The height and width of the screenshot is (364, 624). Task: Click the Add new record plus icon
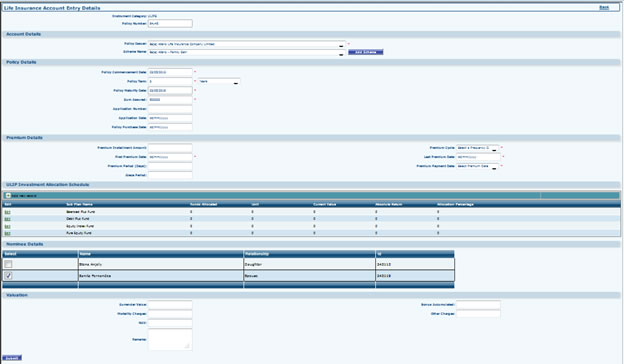(8, 196)
